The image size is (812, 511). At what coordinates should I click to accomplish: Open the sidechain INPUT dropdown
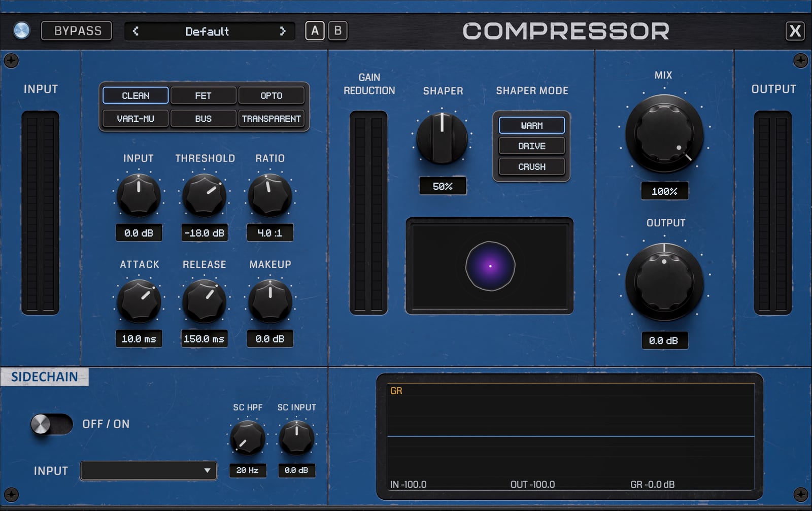point(149,470)
